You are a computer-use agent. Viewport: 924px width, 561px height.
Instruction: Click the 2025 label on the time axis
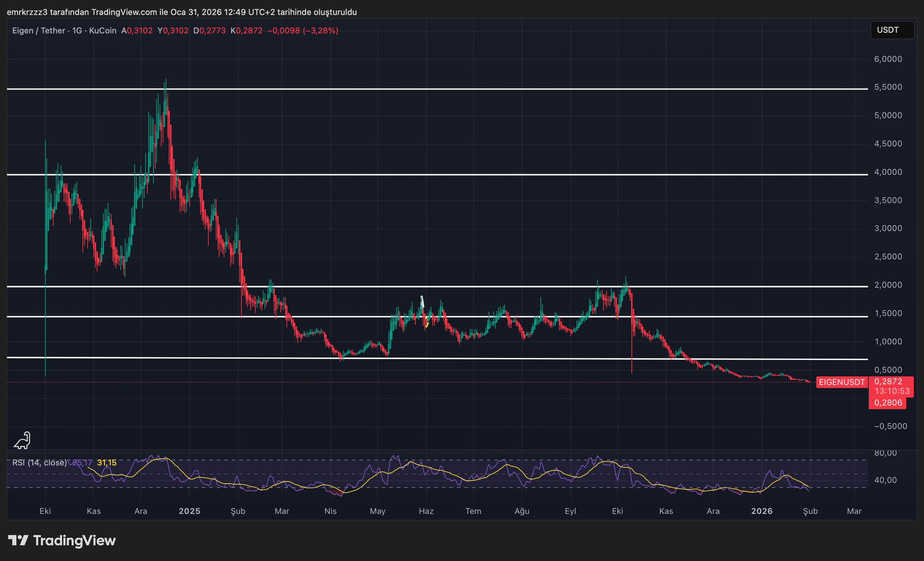point(189,511)
